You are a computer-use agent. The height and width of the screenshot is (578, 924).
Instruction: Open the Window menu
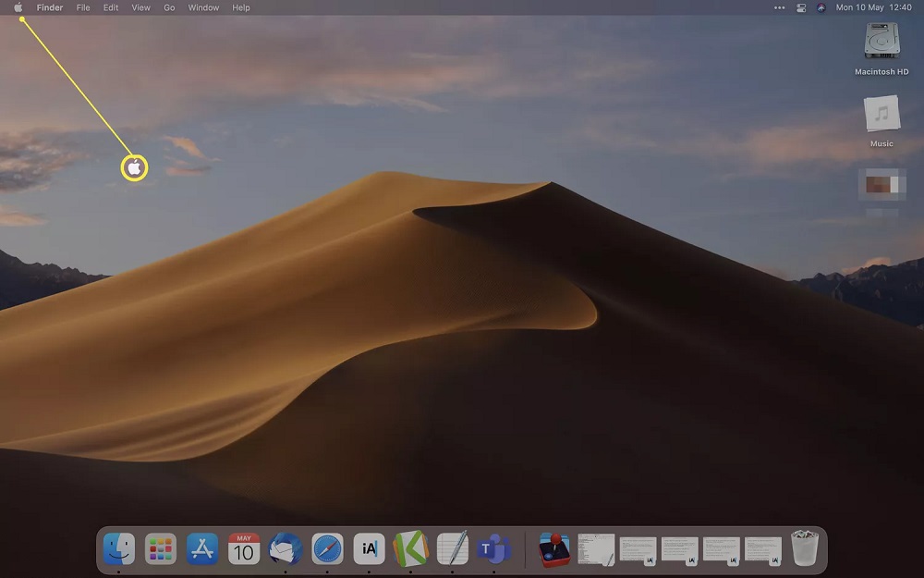[x=202, y=7]
